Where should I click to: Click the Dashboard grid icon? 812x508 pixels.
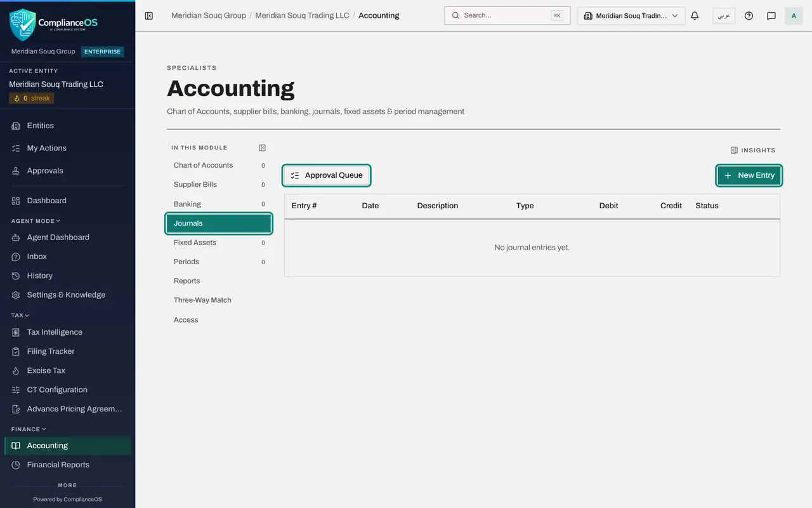pos(16,201)
